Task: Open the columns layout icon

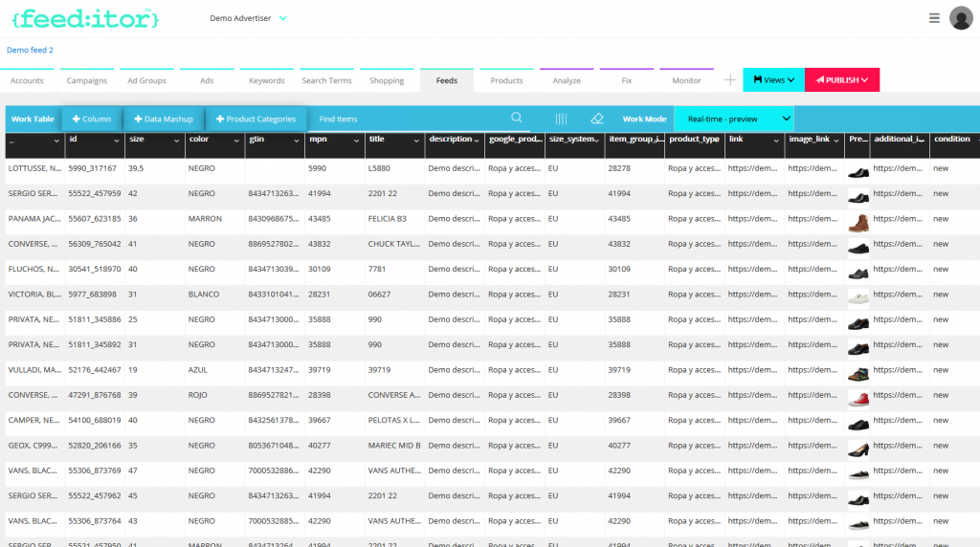Action: (561, 119)
